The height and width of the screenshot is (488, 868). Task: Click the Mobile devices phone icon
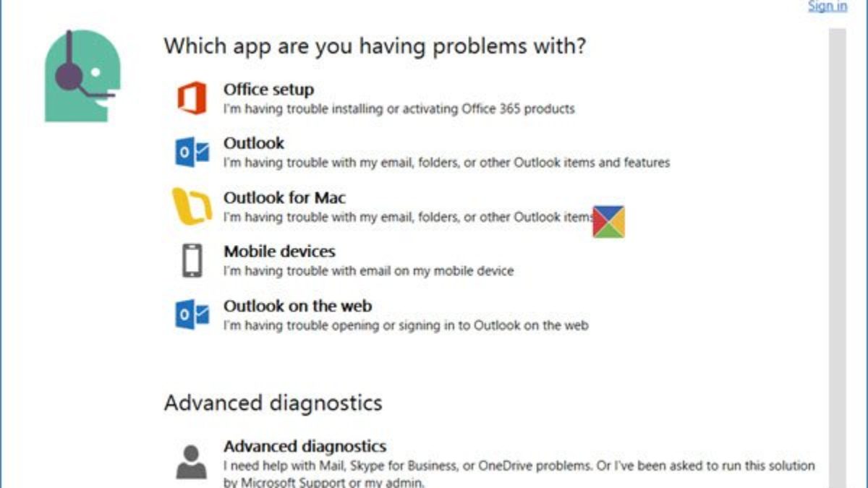click(x=192, y=260)
